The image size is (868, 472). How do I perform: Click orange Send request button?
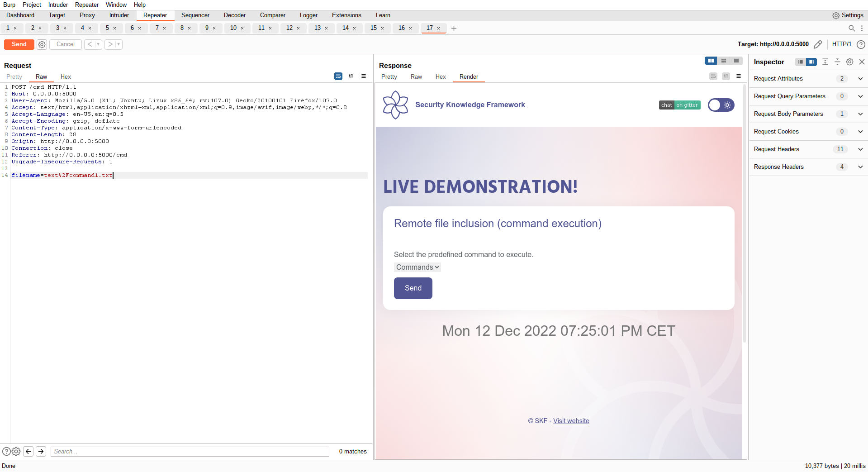tap(19, 44)
